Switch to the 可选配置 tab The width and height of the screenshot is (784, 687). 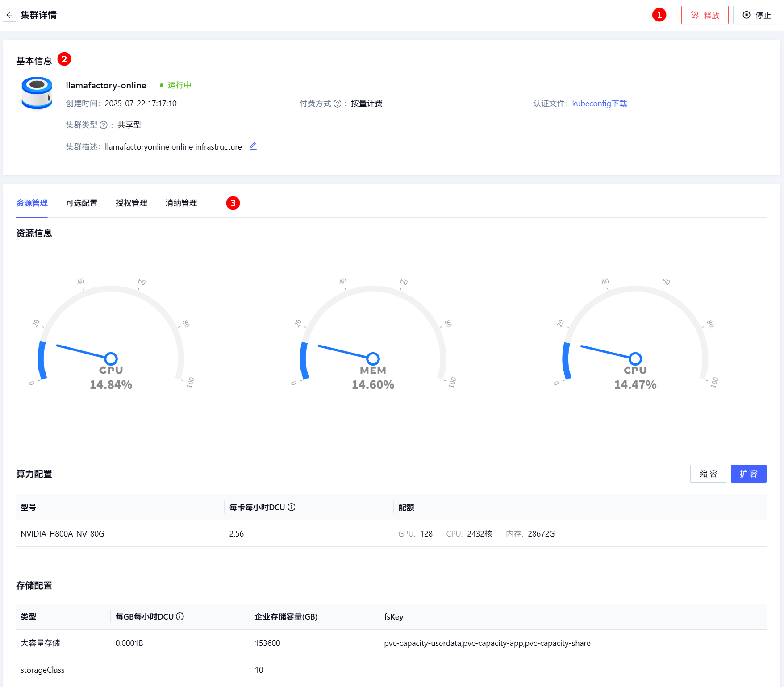point(82,203)
